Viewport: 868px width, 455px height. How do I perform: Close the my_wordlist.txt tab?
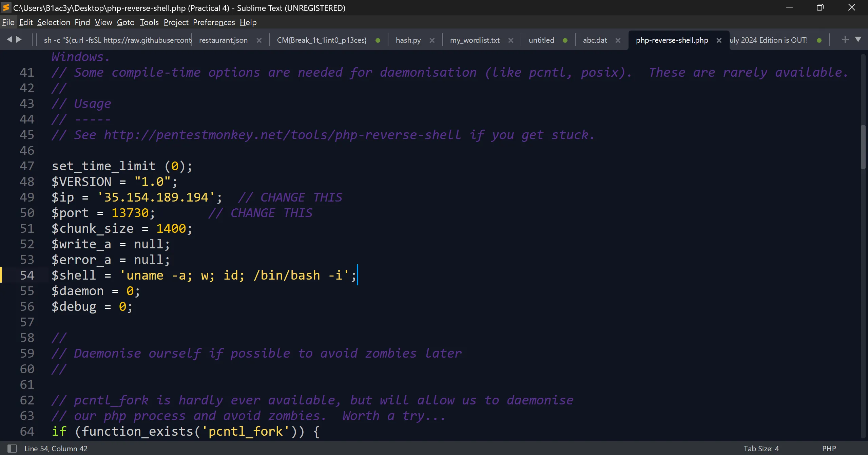tap(511, 40)
